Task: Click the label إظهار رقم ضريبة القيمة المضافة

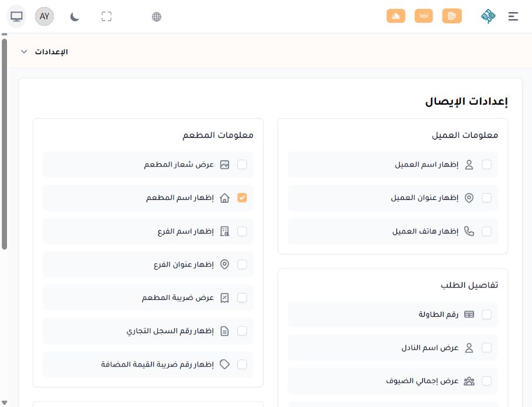Action: (157, 364)
